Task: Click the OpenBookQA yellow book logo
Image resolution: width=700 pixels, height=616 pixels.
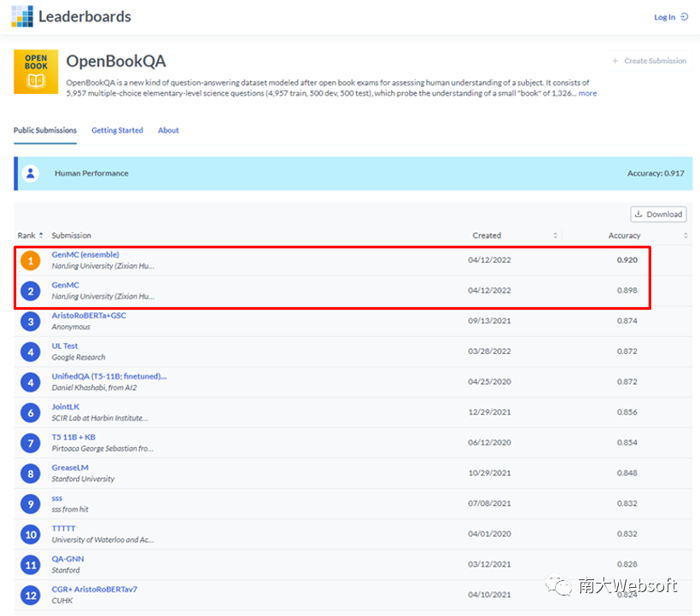Action: click(x=36, y=72)
